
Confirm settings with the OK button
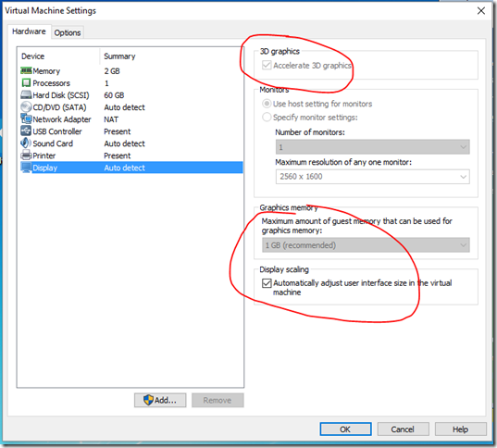345,429
